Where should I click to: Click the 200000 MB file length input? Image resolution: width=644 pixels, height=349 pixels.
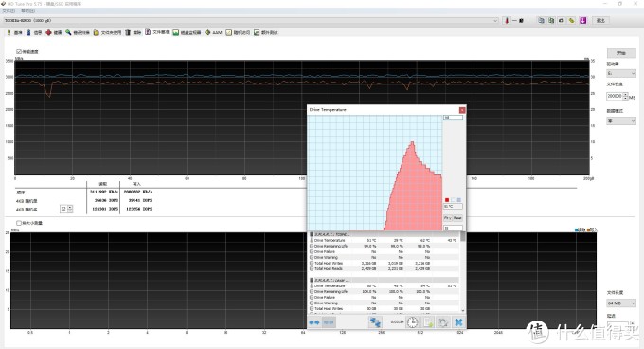coord(615,96)
